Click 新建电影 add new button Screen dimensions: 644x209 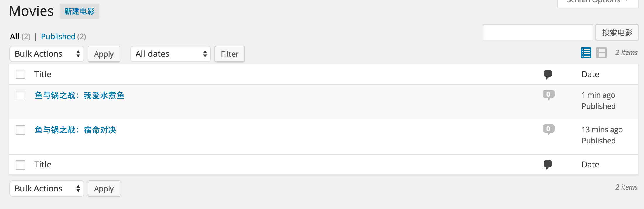[79, 11]
